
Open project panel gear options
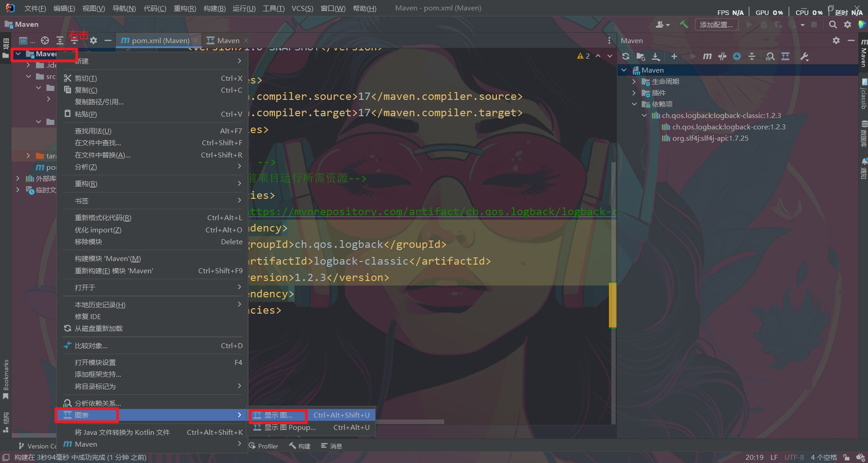pos(93,40)
